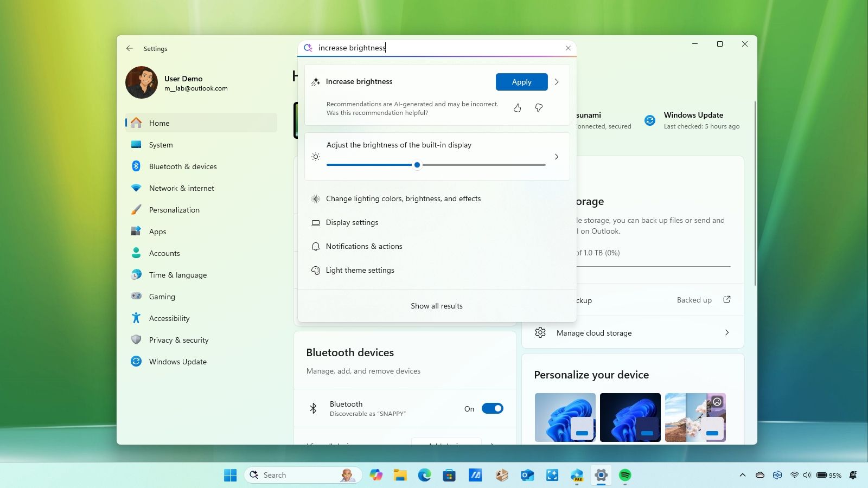The width and height of the screenshot is (868, 488).
Task: Open brightness settings via the slider row chevron
Action: 557,157
